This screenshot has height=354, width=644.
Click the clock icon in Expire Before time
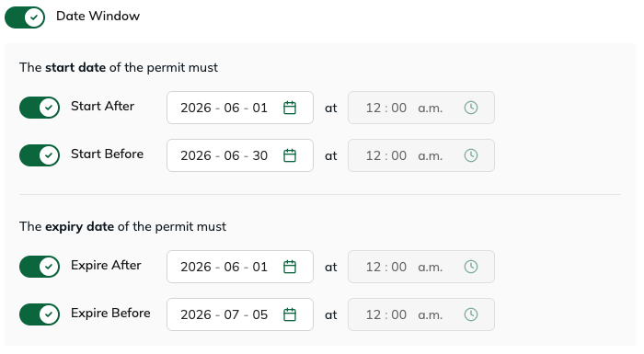point(471,314)
